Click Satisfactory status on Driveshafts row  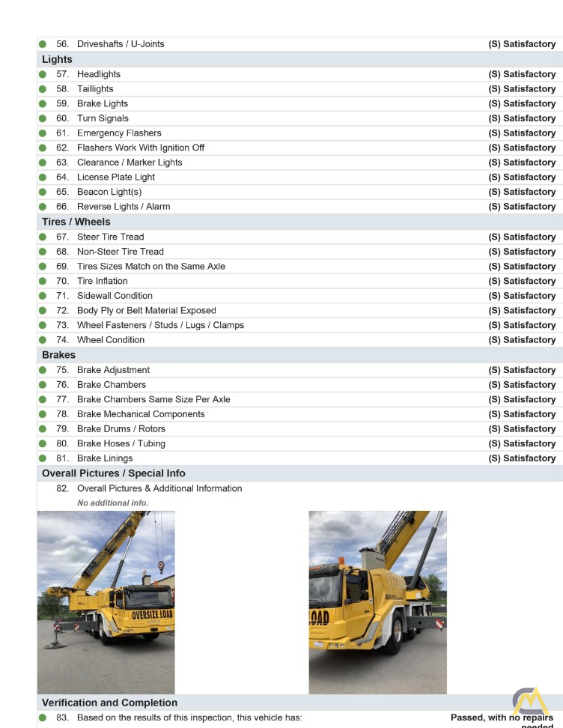point(522,44)
